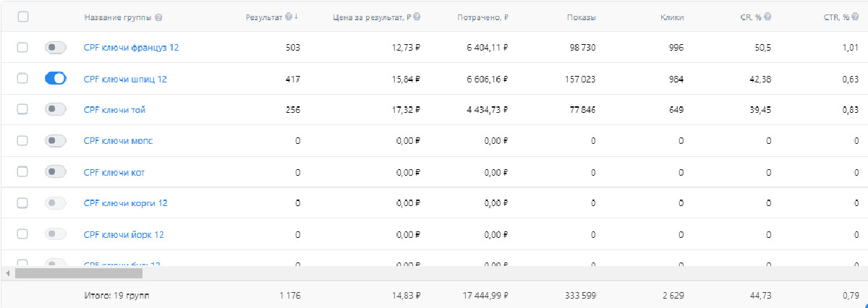Click sort arrow next to Результат column

coord(297,17)
